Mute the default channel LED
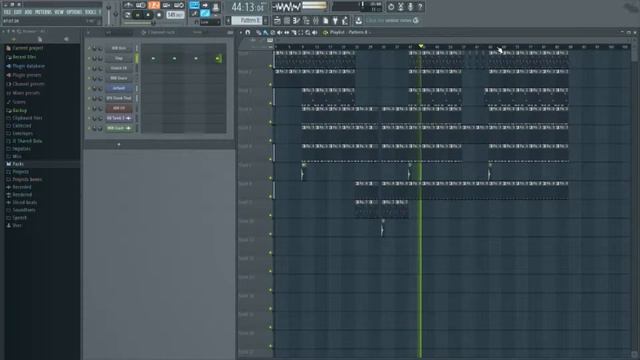The image size is (640, 360). (x=89, y=88)
